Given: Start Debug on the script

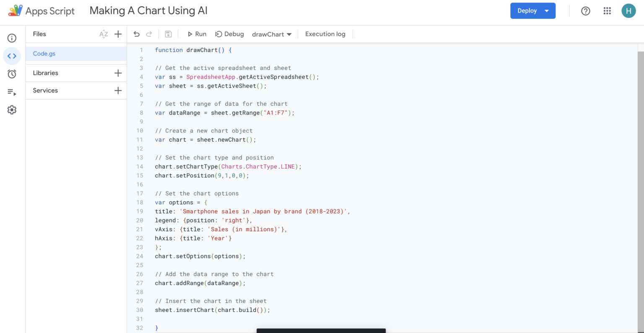Looking at the screenshot, I should [229, 34].
